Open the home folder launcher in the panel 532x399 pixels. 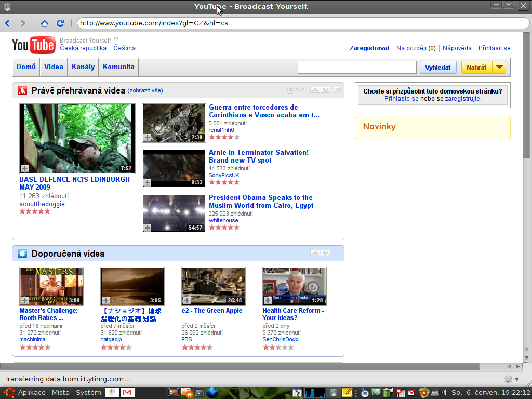[x=187, y=393]
